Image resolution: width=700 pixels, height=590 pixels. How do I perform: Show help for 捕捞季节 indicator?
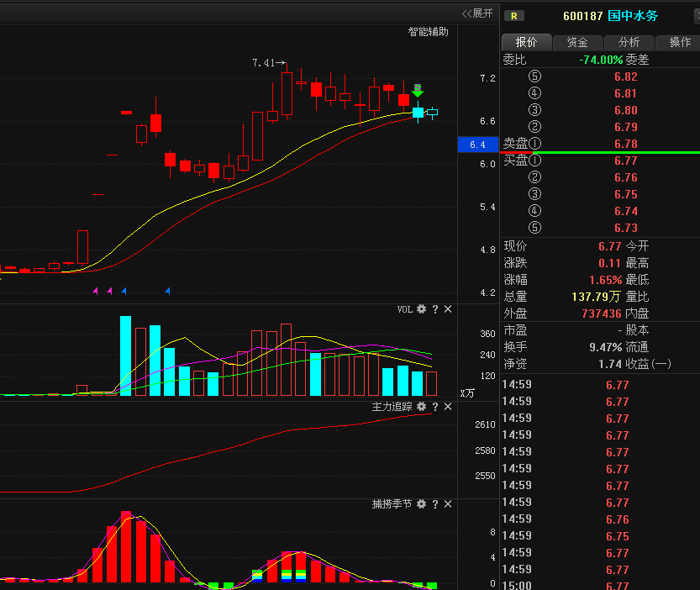435,504
